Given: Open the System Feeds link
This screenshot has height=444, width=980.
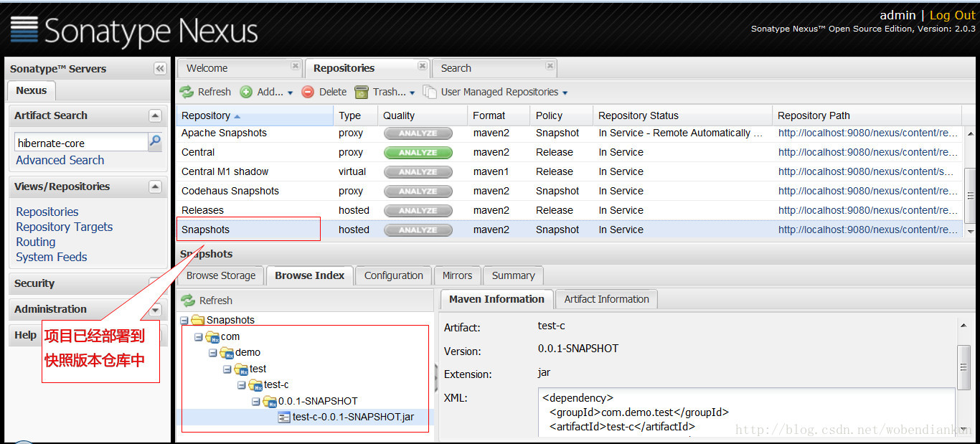Looking at the screenshot, I should [52, 257].
